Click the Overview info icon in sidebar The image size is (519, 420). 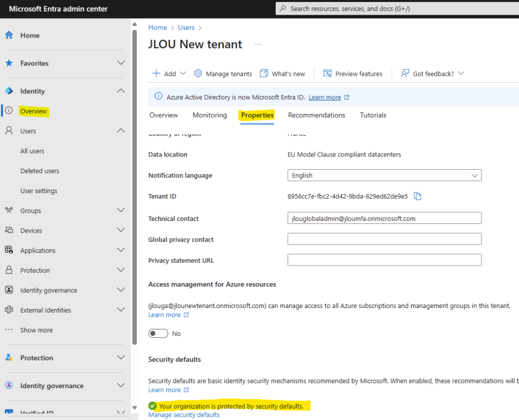[9, 110]
